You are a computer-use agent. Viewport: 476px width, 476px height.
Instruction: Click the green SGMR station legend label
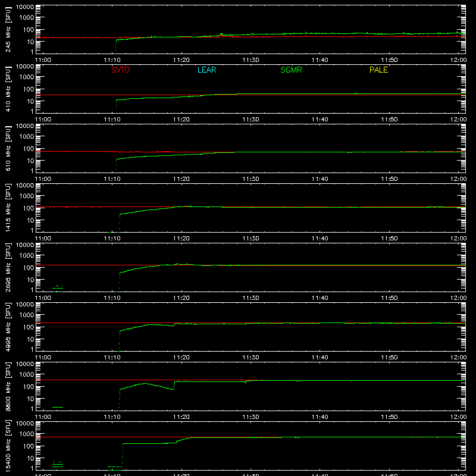[291, 70]
